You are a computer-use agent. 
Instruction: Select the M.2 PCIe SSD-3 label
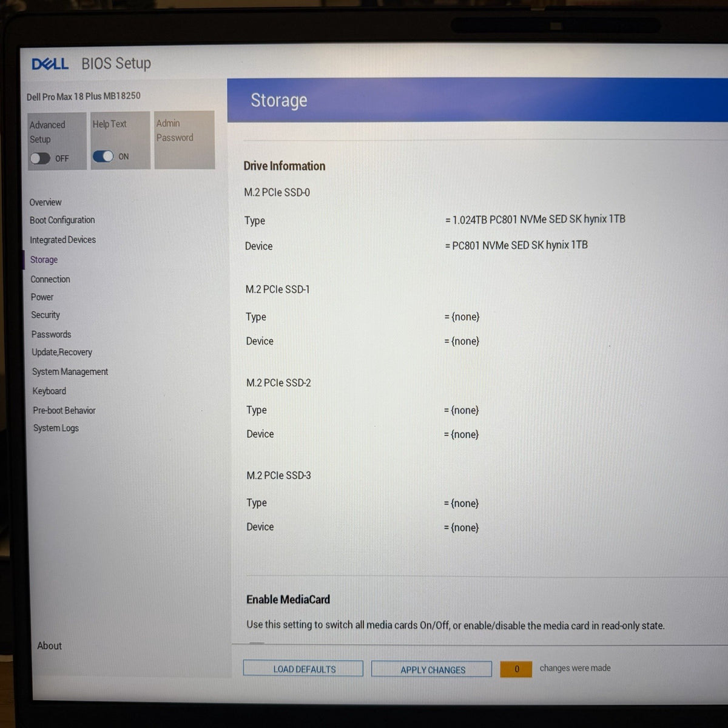(278, 476)
